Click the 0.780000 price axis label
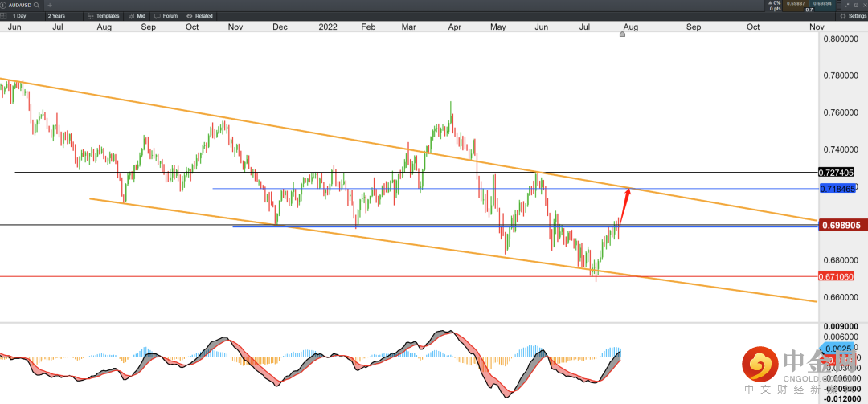The image size is (868, 404). (841, 75)
